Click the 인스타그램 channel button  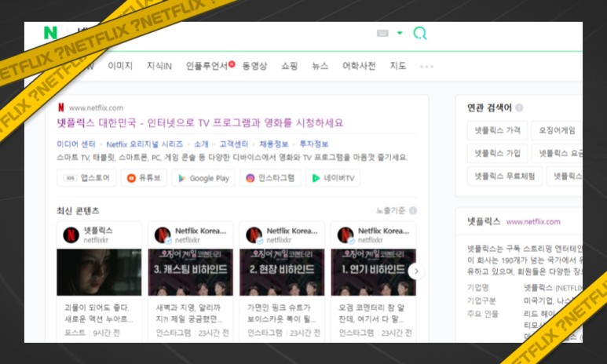click(x=270, y=178)
